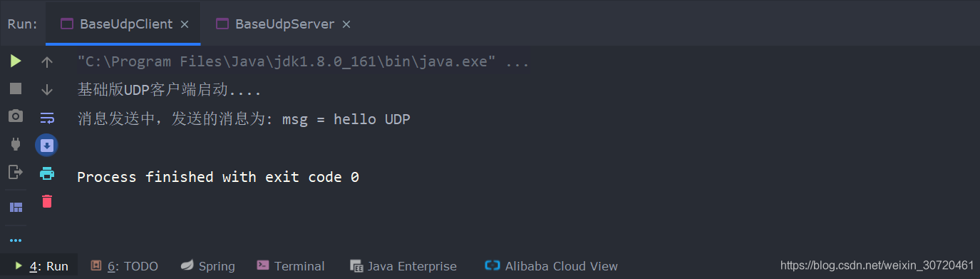Dump threads using the camera icon

[16, 116]
